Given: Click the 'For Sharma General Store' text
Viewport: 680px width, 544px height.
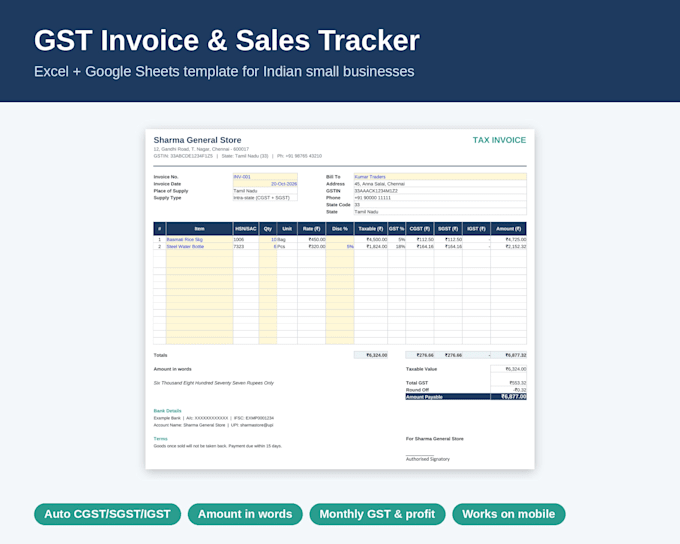Looking at the screenshot, I should (435, 439).
